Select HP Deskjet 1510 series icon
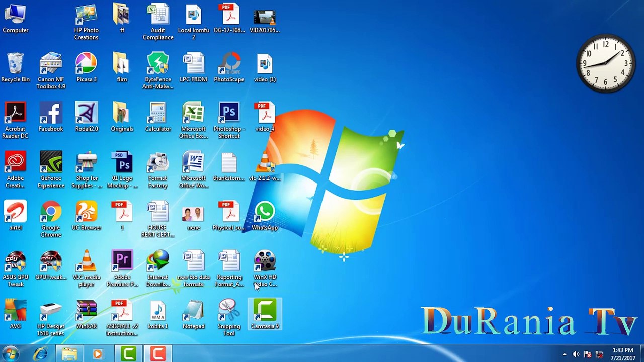Image resolution: width=644 pixels, height=362 pixels. pyautogui.click(x=51, y=318)
